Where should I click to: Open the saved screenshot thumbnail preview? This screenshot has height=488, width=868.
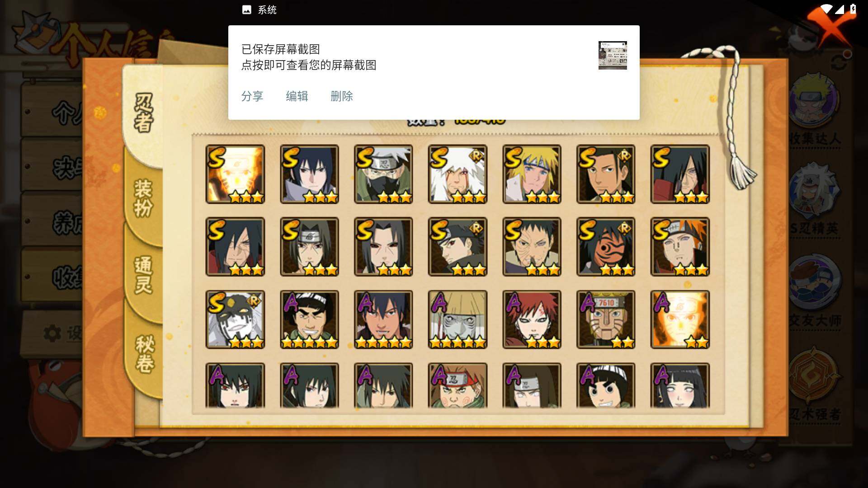coord(613,55)
